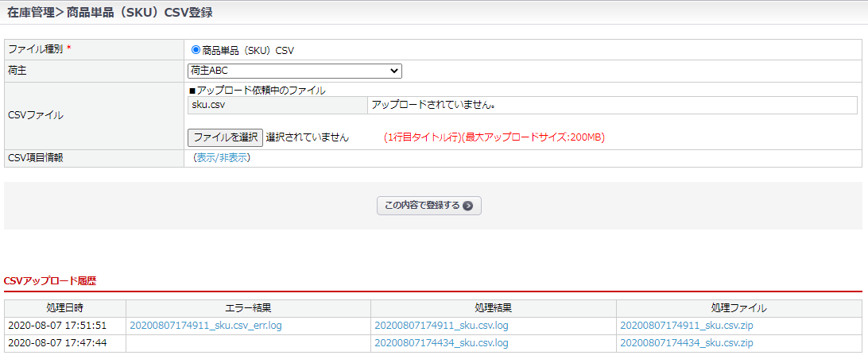Click the 2020-08-07 17:51:51 timestamp cell
The image size is (868, 359).
coord(65,326)
